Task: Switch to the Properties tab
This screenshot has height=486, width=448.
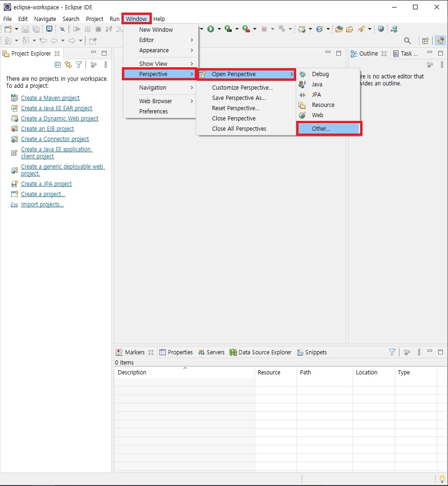Action: tap(176, 352)
